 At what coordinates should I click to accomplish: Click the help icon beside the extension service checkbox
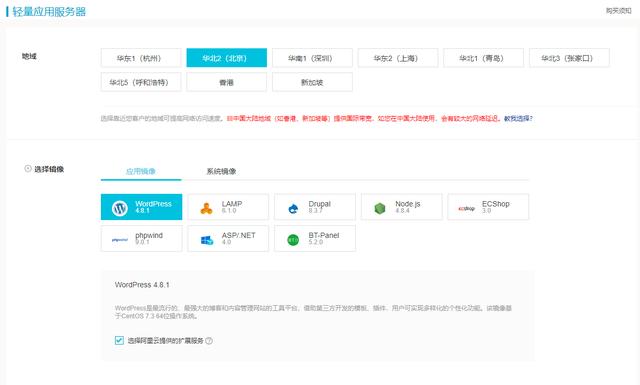[209, 340]
